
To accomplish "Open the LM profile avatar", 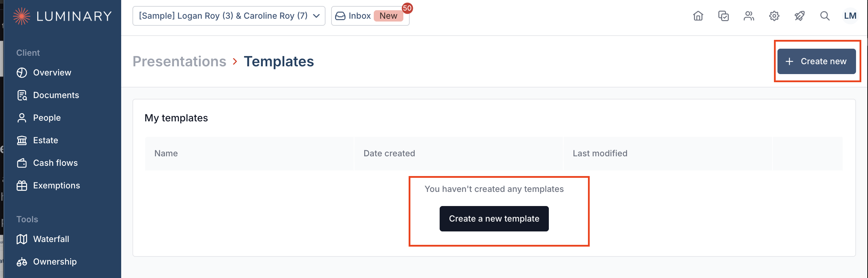I will (850, 16).
